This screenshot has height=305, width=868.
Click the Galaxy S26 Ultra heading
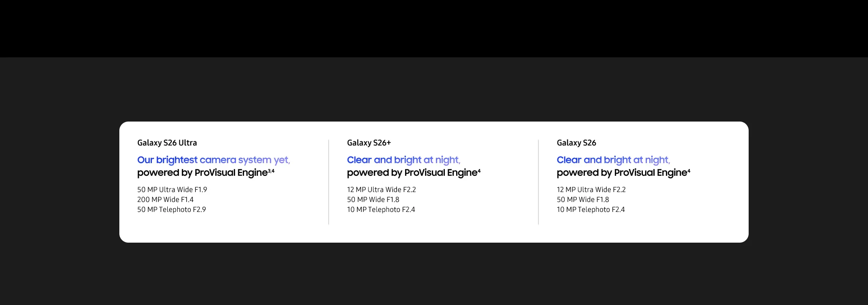pyautogui.click(x=167, y=143)
